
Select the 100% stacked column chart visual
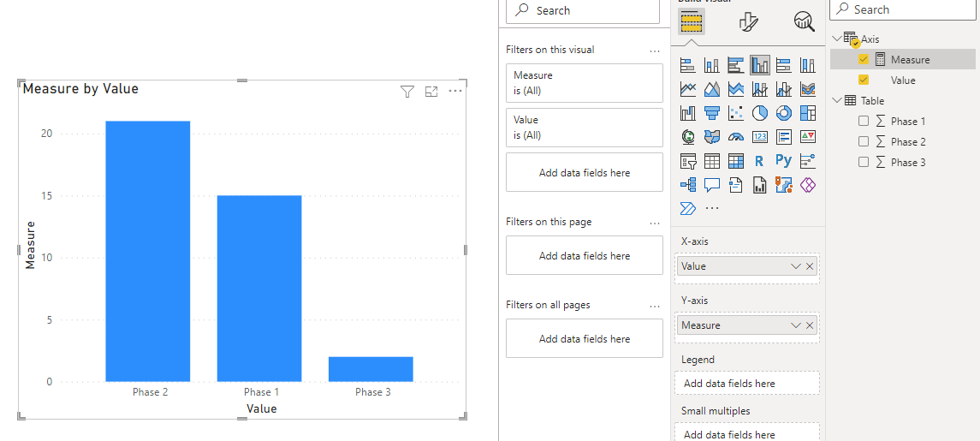point(807,65)
